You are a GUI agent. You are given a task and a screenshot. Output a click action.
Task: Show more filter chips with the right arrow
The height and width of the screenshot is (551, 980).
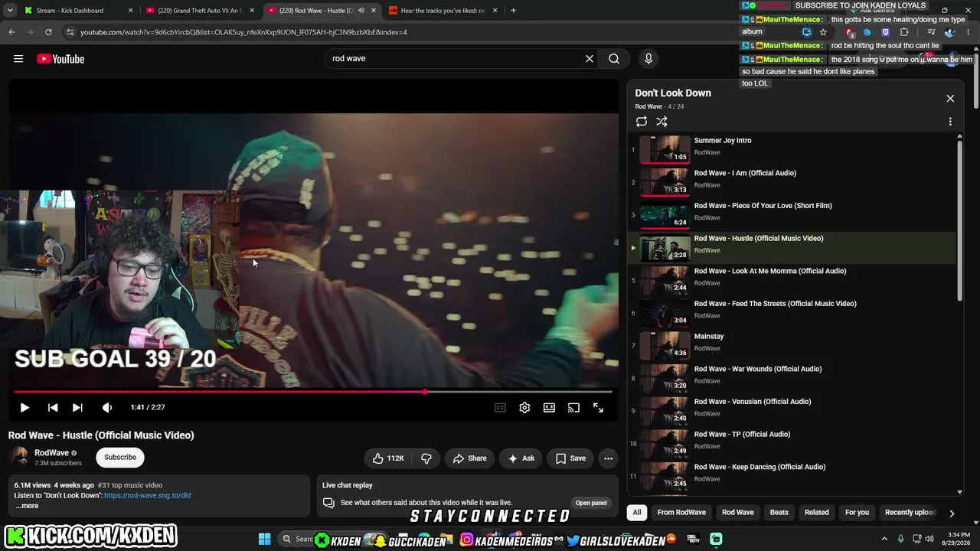pos(952,514)
